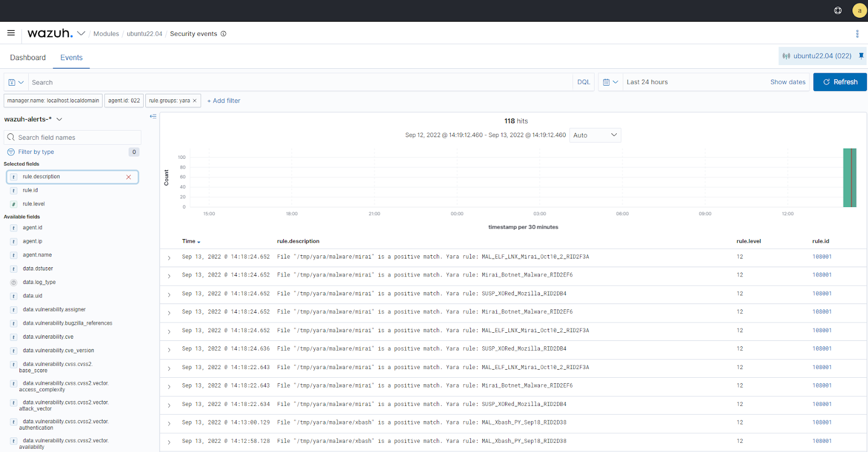Click the search magnifier in field names
Image resolution: width=868 pixels, height=452 pixels.
11,138
